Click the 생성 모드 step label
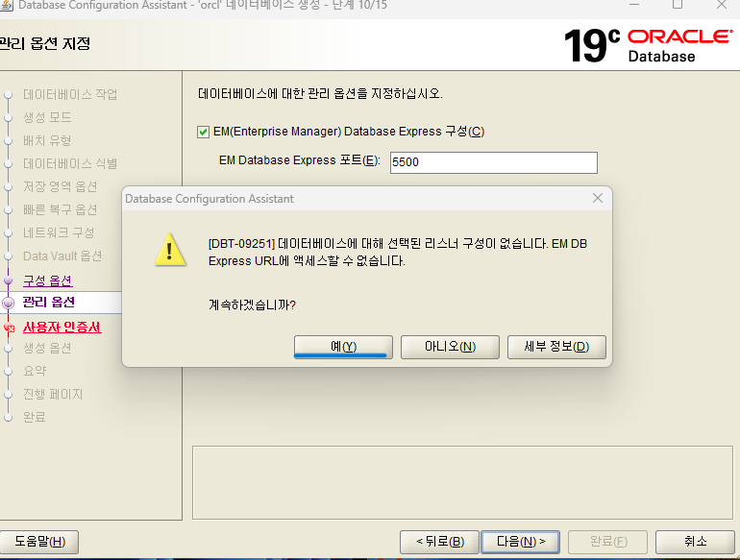This screenshot has width=740, height=560. tap(47, 117)
